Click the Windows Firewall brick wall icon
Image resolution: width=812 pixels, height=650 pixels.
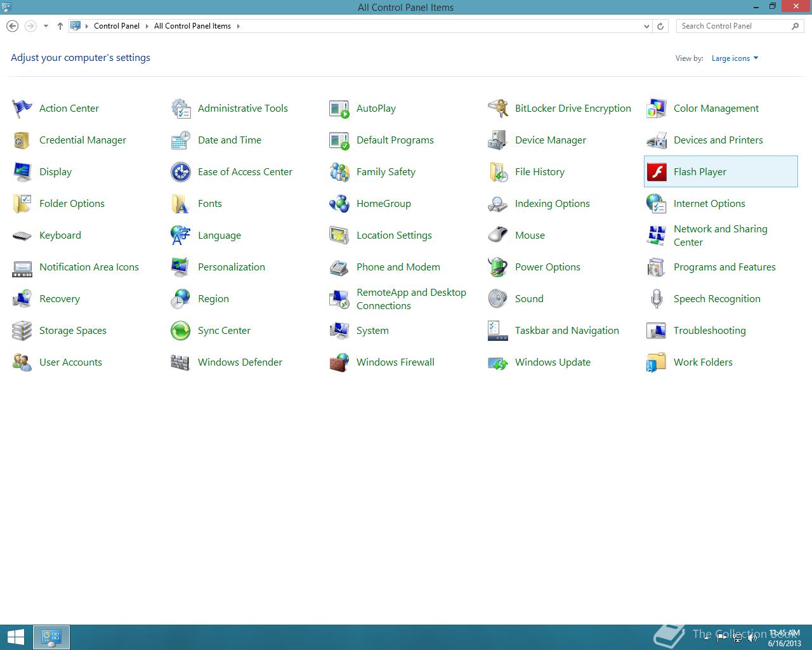339,362
